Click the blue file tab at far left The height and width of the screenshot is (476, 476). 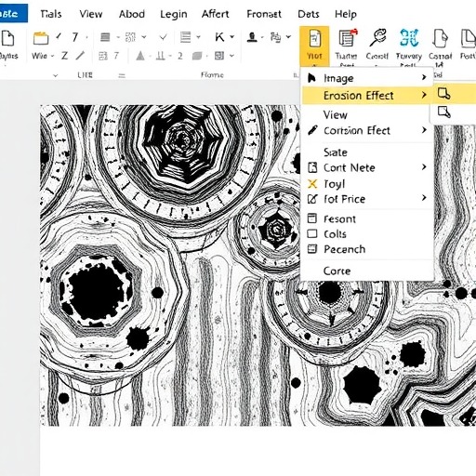(x=13, y=14)
